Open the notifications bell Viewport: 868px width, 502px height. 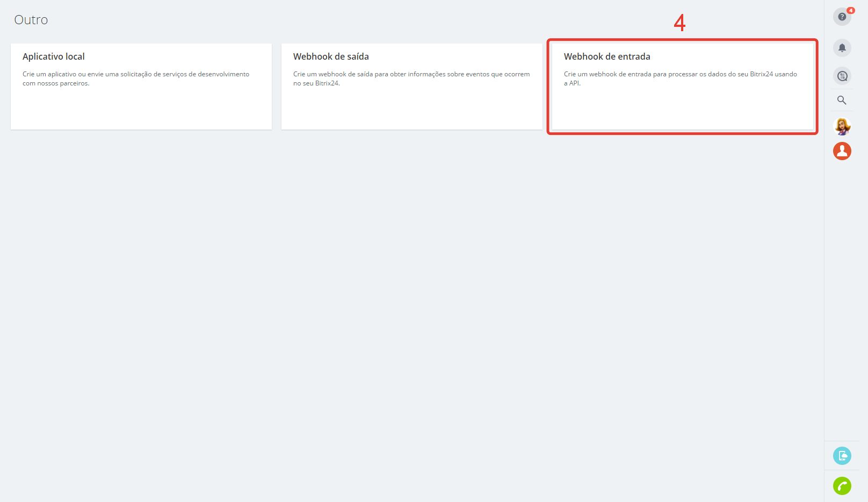(842, 48)
